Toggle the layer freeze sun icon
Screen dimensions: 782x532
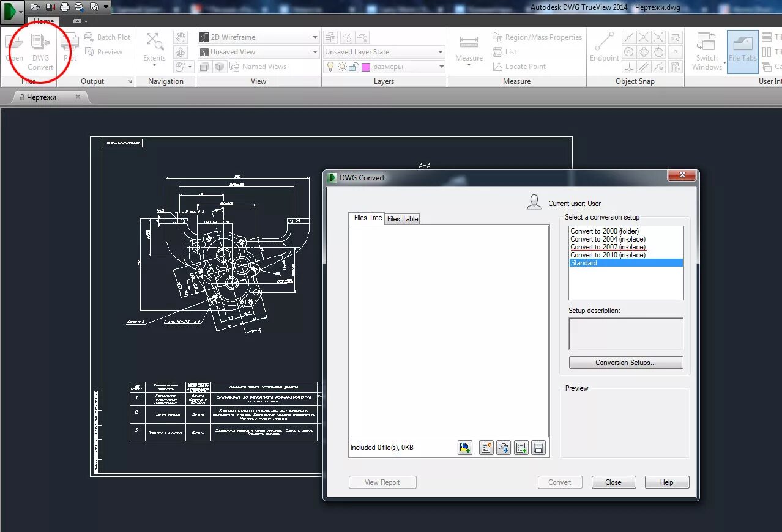342,67
